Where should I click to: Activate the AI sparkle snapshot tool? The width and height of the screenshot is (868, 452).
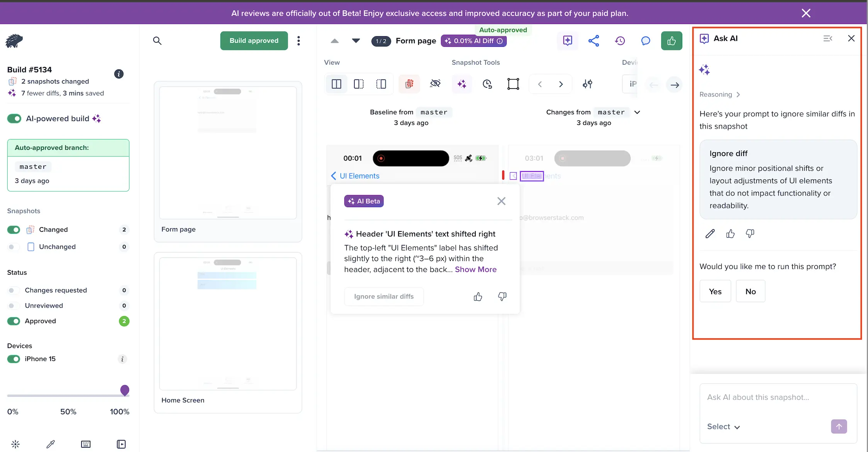[462, 84]
